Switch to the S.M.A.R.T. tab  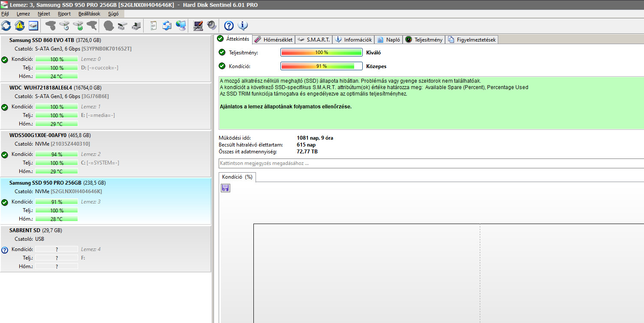pos(313,39)
